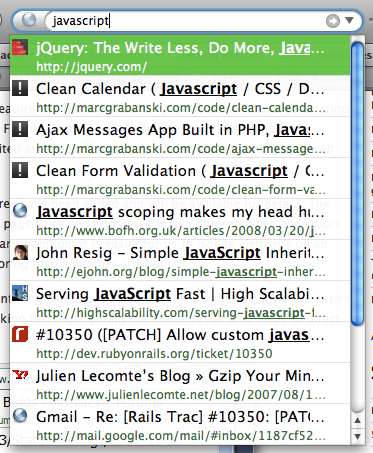The image size is (373, 453).
Task: Open the #10350 ([PATCH] Allow custom result
Action: tap(180, 335)
